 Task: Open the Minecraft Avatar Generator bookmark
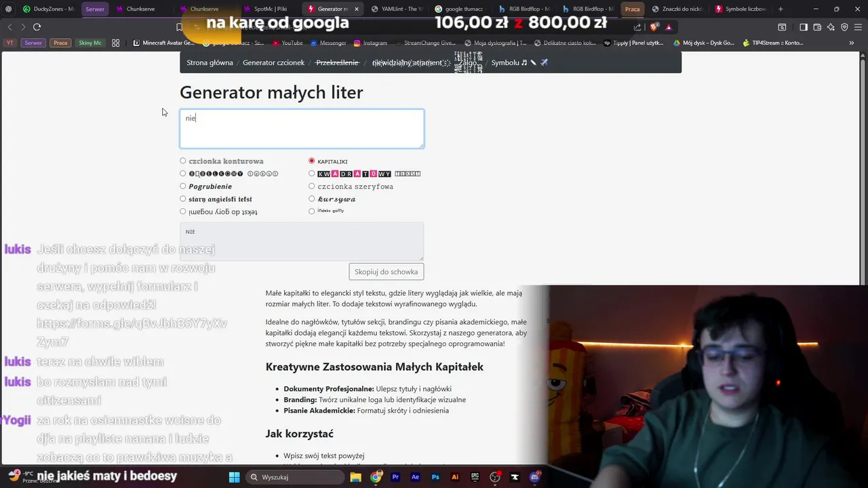click(163, 43)
